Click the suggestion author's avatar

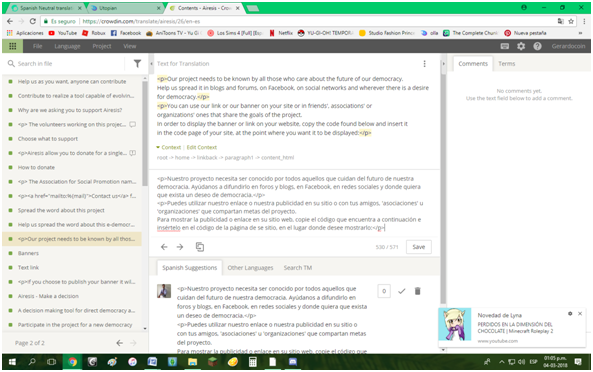click(164, 291)
